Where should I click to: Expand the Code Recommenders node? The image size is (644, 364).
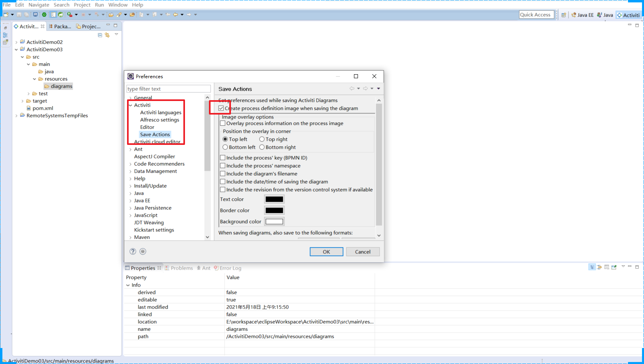click(131, 164)
